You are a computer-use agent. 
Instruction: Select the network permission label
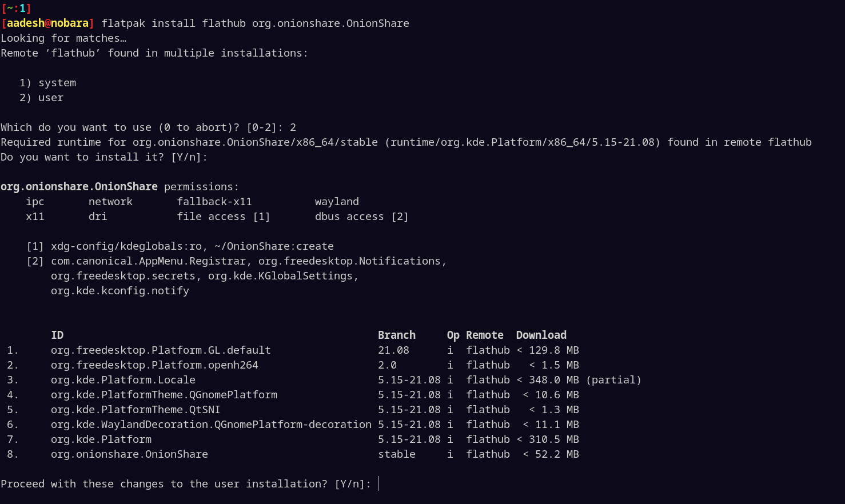coord(110,201)
